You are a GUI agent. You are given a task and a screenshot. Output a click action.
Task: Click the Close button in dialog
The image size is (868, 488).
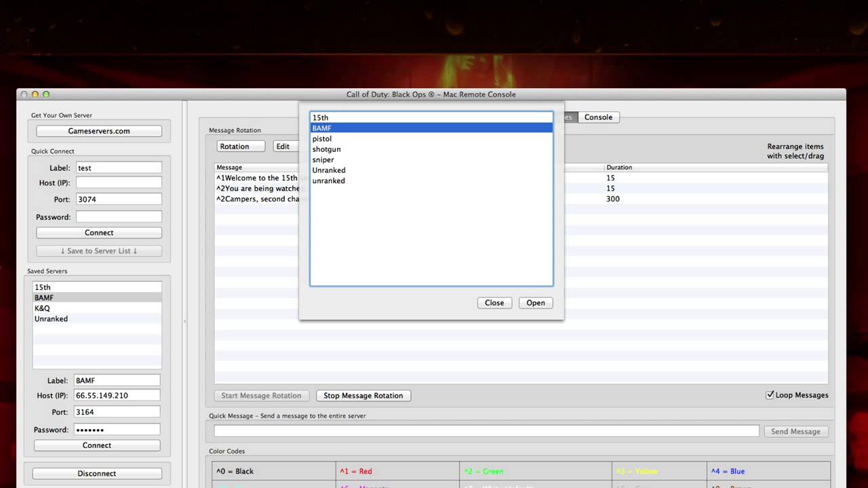point(494,303)
